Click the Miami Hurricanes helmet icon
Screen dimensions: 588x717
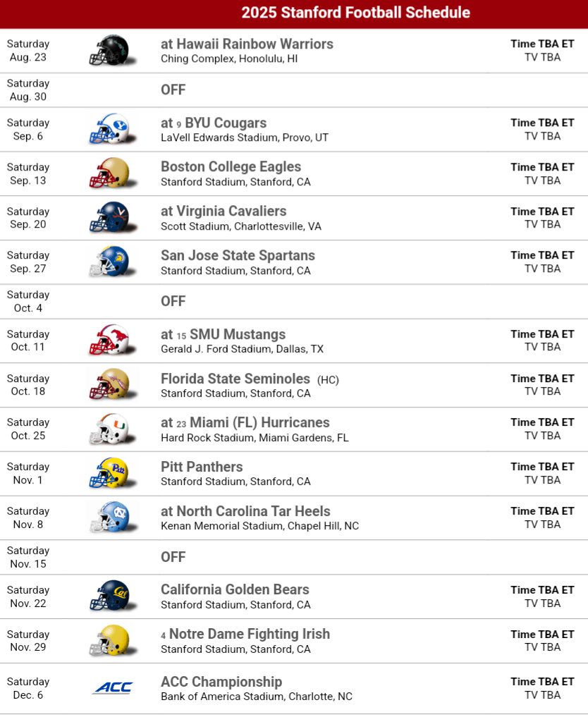pos(109,429)
